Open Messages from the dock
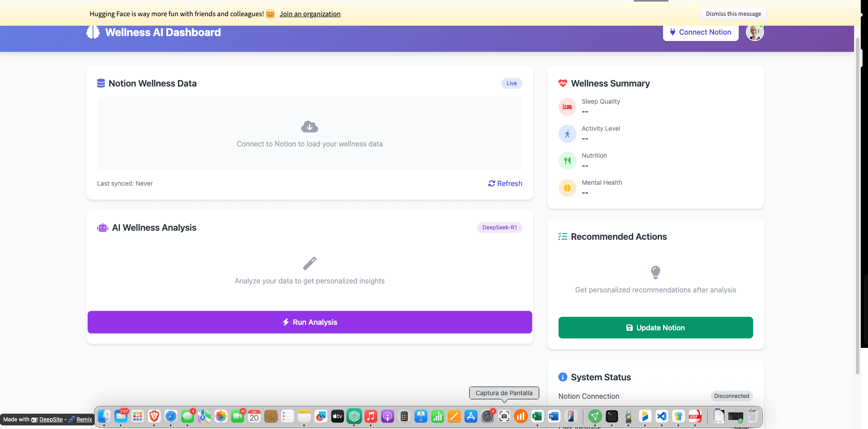The image size is (868, 429). [x=187, y=416]
